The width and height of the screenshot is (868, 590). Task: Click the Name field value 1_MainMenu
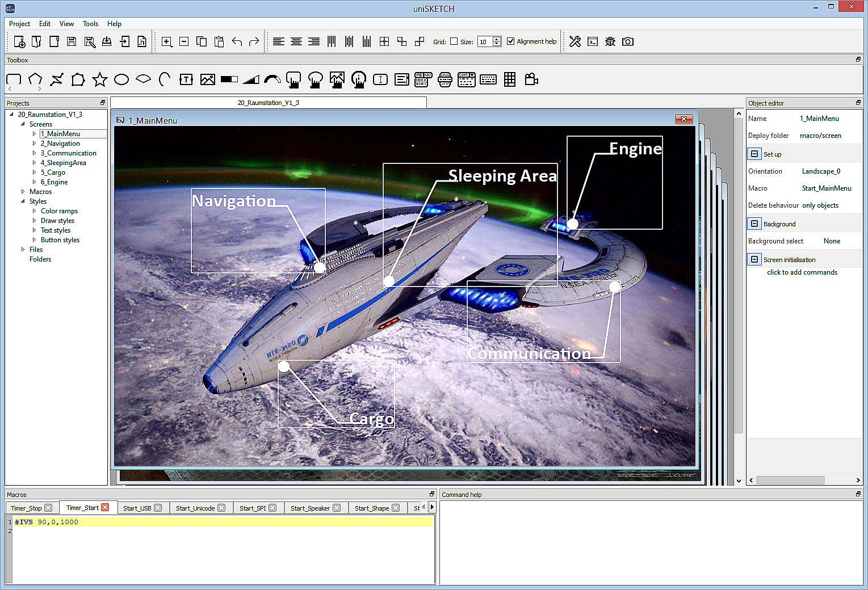(x=819, y=119)
